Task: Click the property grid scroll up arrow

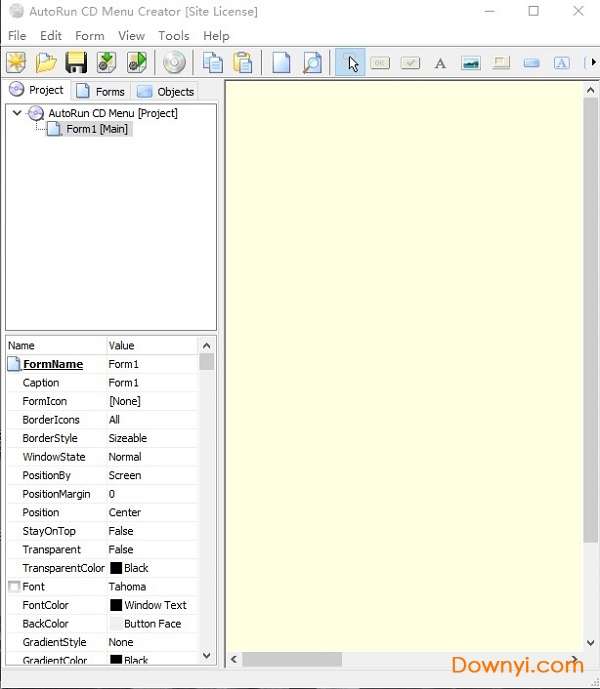Action: tap(207, 346)
